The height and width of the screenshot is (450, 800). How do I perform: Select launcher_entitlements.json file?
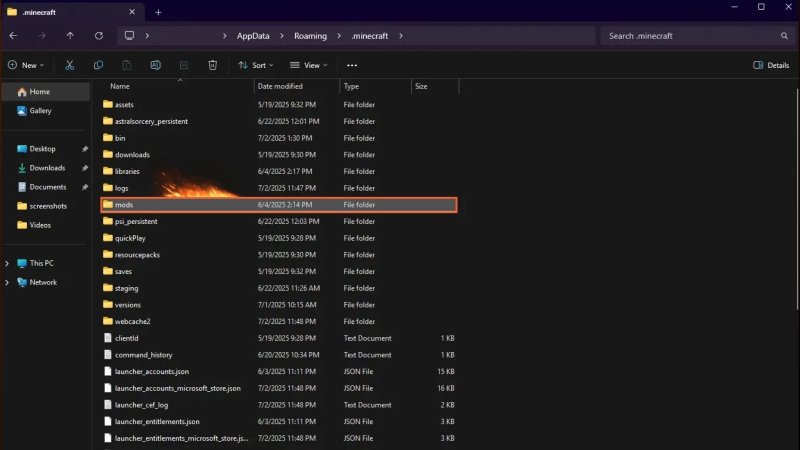(x=279, y=422)
